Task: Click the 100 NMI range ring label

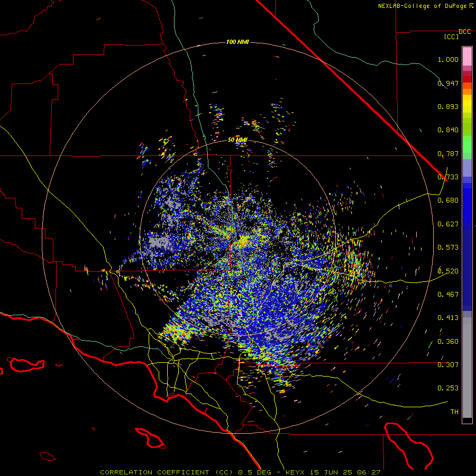Action: coord(237,42)
